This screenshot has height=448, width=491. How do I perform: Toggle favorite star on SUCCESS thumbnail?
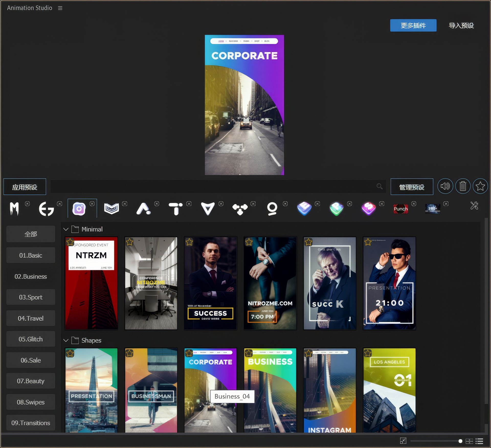pos(189,242)
